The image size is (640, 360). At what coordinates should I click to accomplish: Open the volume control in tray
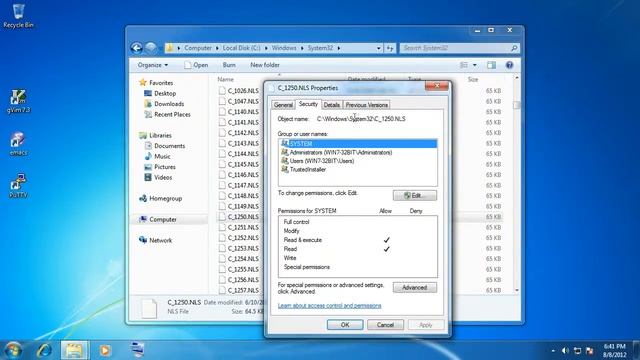565,351
